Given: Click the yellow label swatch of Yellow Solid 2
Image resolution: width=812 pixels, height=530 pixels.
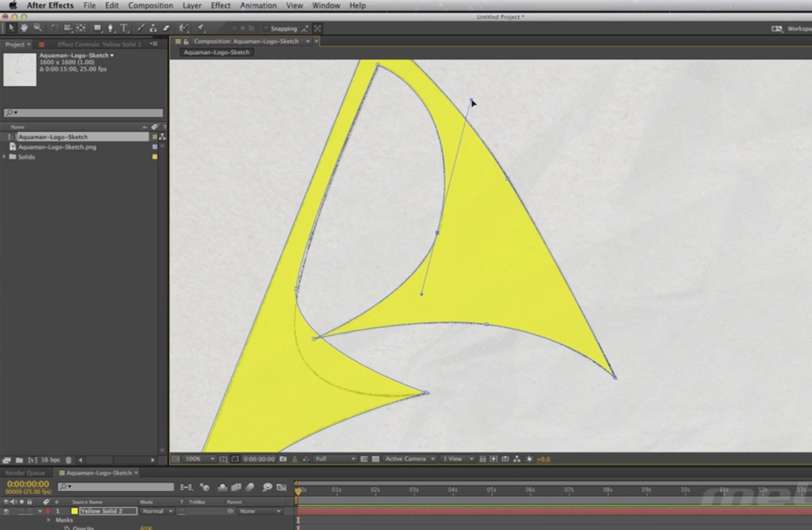Looking at the screenshot, I should pos(74,511).
